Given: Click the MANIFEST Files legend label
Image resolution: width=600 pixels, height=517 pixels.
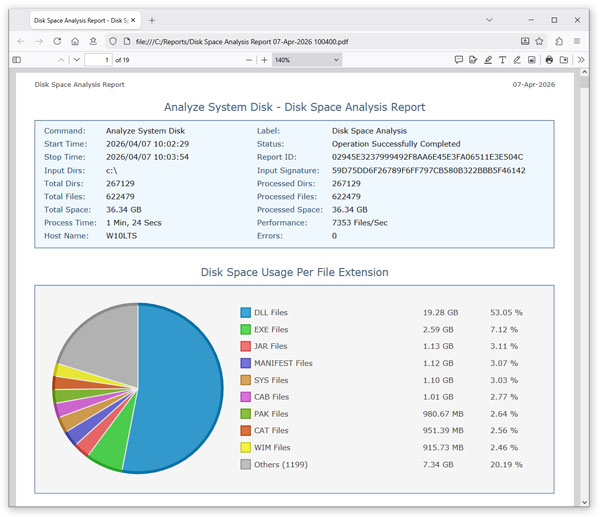Looking at the screenshot, I should pos(283,363).
